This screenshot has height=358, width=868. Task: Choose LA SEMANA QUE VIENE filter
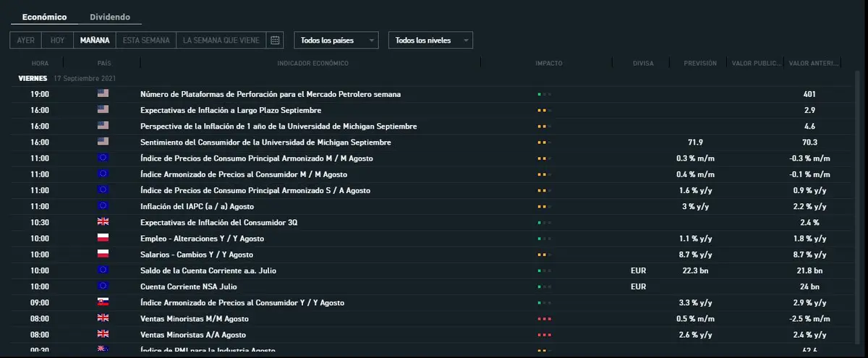(x=221, y=41)
